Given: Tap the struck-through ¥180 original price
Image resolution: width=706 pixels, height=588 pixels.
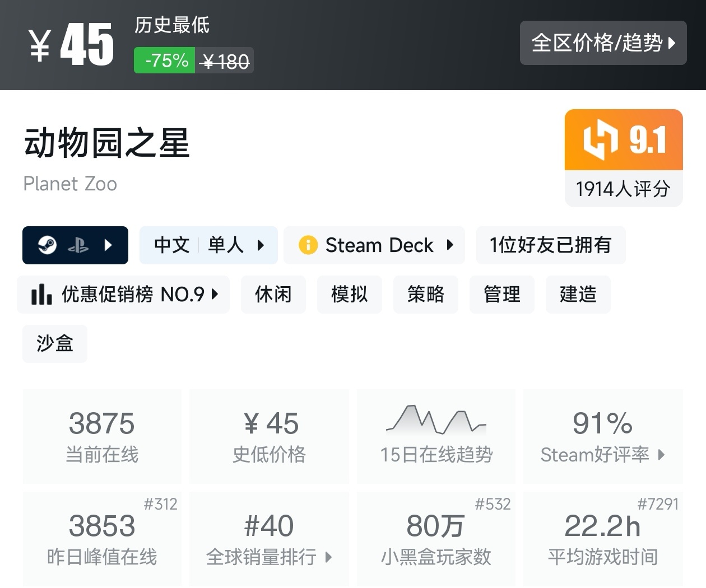Looking at the screenshot, I should click(x=225, y=61).
